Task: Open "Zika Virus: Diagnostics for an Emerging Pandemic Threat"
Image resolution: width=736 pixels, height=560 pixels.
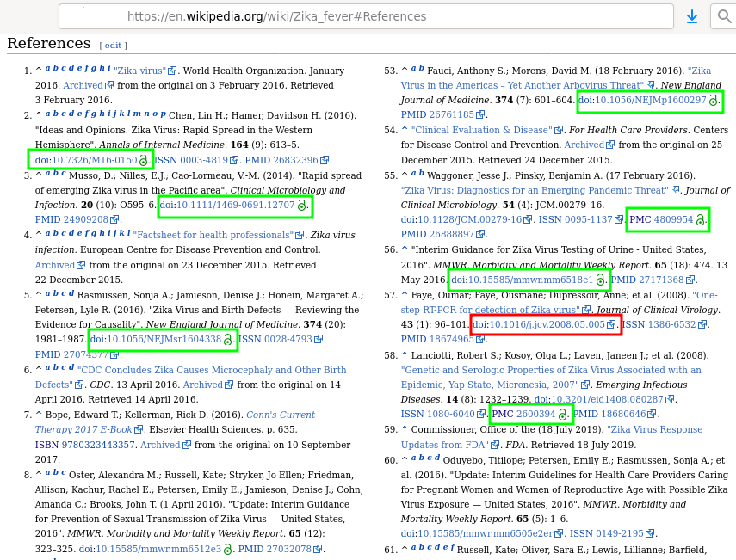Action: 535,189
